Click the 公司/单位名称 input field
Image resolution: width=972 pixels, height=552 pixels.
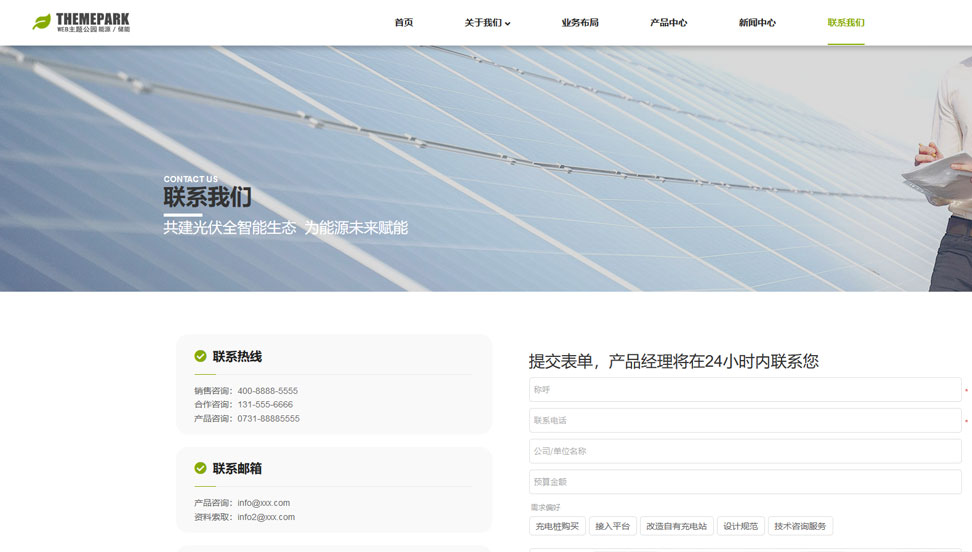pyautogui.click(x=745, y=451)
